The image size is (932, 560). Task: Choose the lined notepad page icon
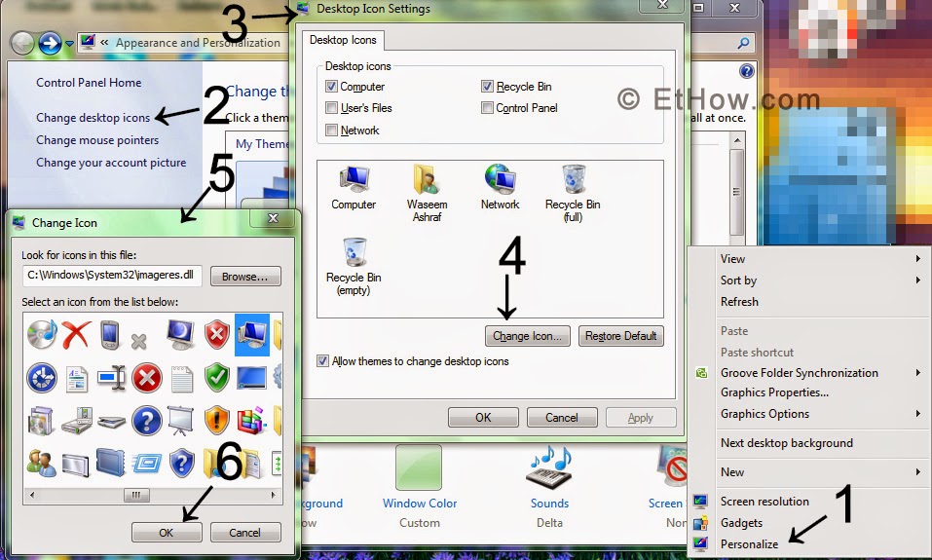pos(182,379)
